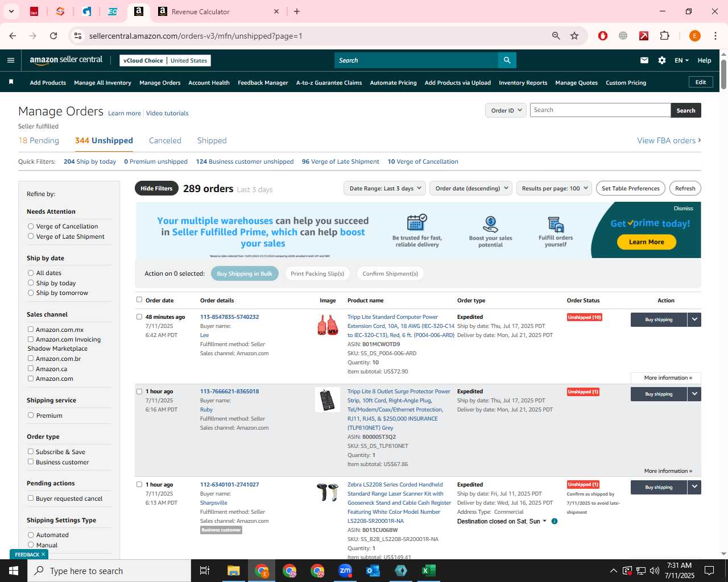Screen dimensions: 728x582
Task: Click the Manage Orders search input field
Action: click(600, 110)
